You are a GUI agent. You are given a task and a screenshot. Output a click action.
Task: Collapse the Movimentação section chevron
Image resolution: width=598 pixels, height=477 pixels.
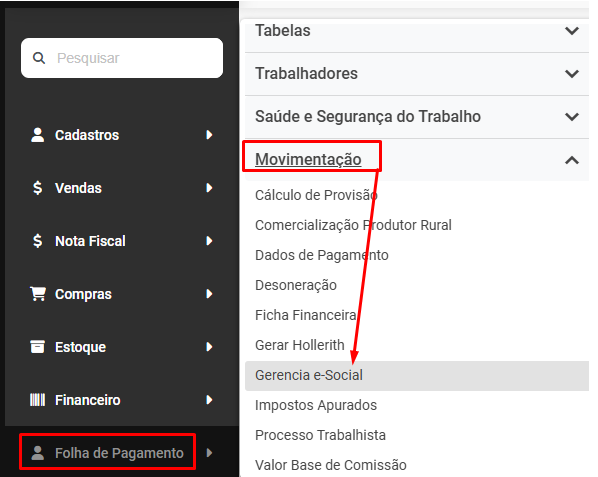coord(572,160)
